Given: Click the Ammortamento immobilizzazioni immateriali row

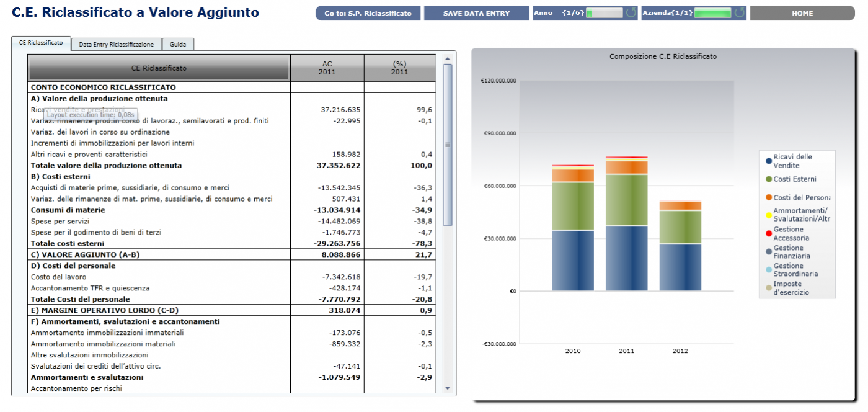Looking at the screenshot, I should click(232, 333).
